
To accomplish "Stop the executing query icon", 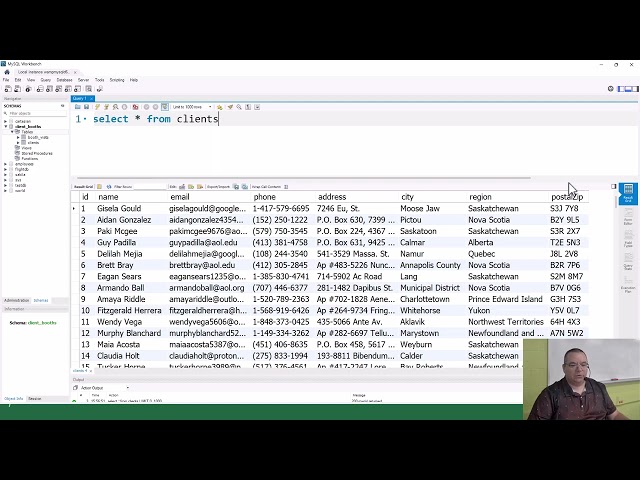I will (x=124, y=107).
